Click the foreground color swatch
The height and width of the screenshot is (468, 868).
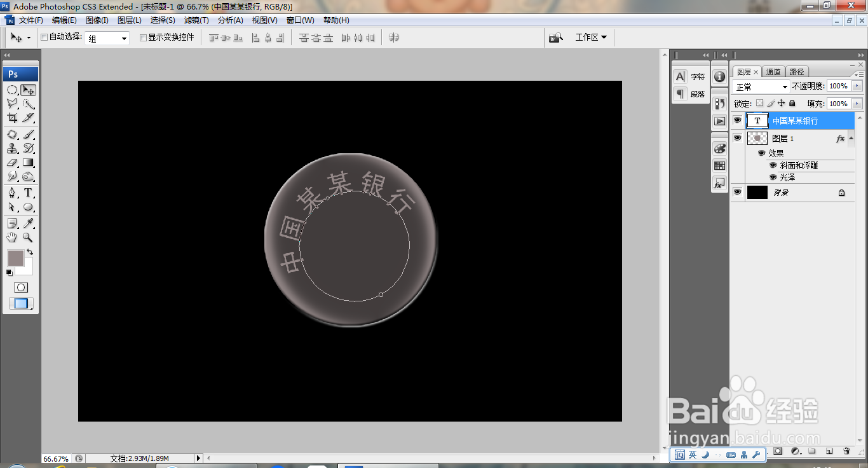tap(15, 257)
